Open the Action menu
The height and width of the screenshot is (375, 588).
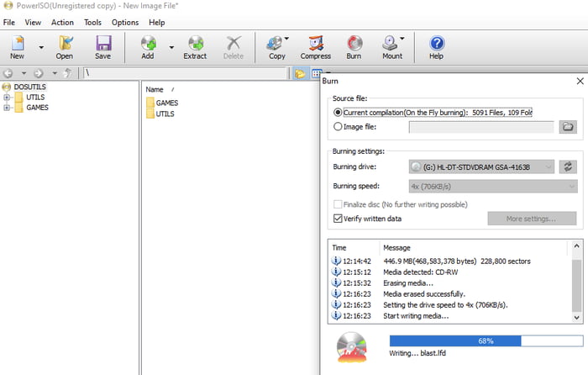pos(62,23)
